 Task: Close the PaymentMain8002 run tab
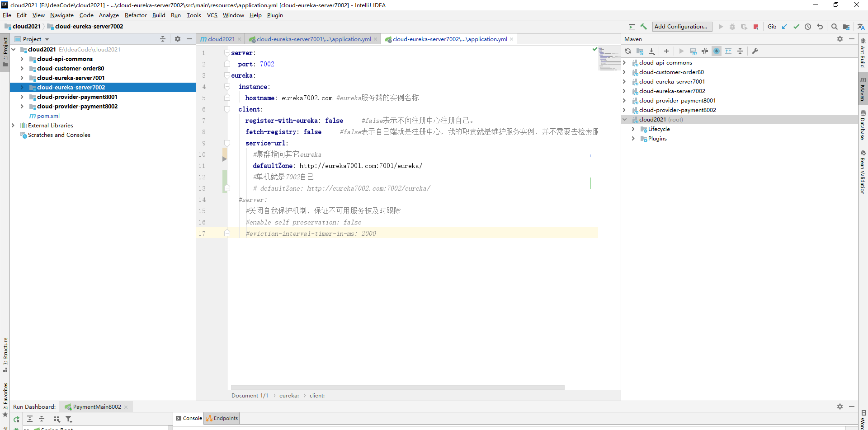point(126,407)
